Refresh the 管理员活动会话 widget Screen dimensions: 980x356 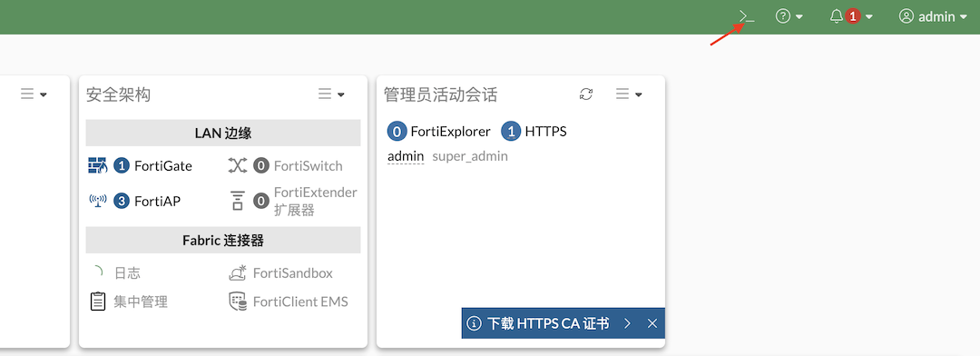click(x=585, y=94)
